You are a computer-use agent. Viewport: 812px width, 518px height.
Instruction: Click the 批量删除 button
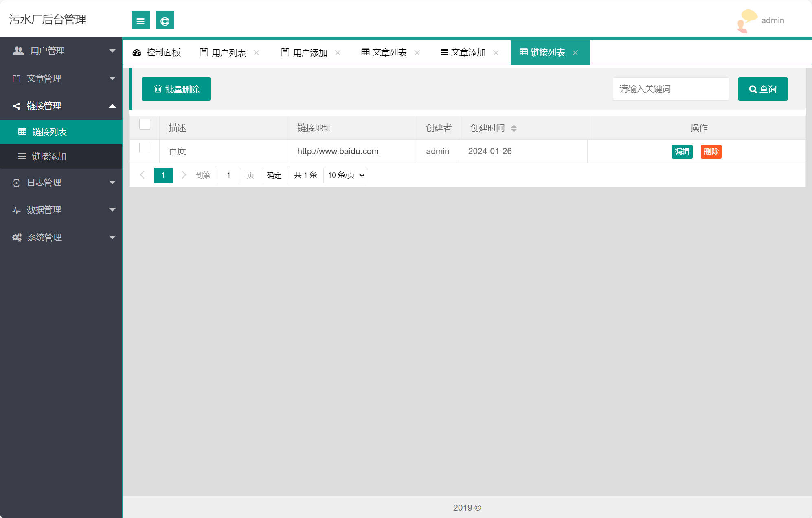pyautogui.click(x=176, y=89)
